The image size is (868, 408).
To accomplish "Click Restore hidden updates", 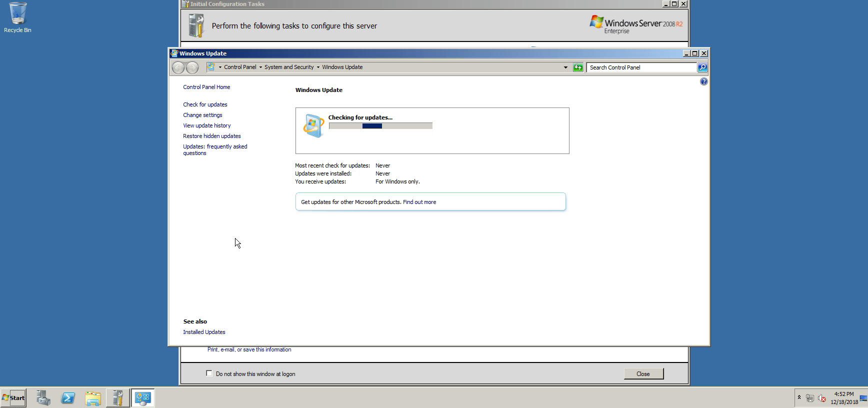I will point(212,136).
